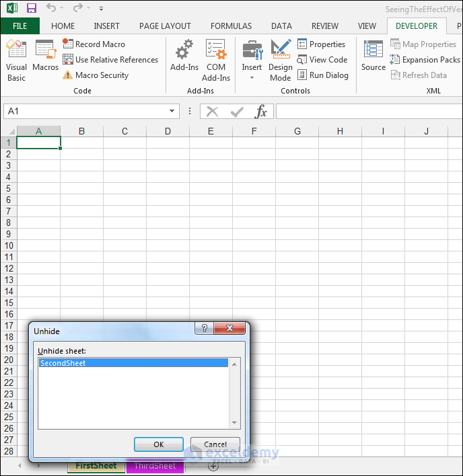Switch to the INSERT tab
463x476 pixels.
point(106,26)
